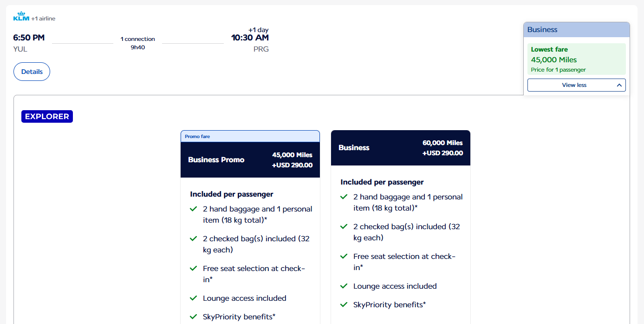Click the Business cabin header
Screen dimensions: 644x324
click(576, 30)
